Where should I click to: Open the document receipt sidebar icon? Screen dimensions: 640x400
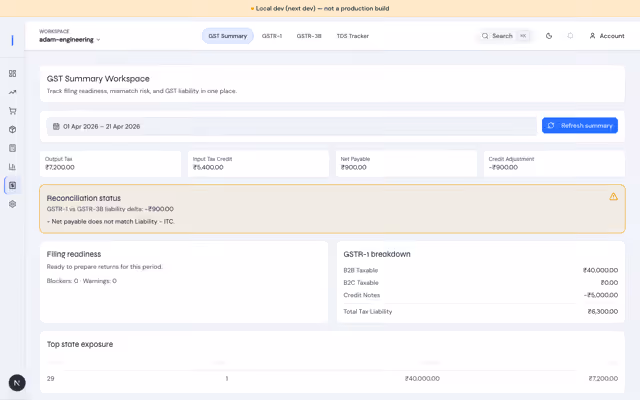coord(13,148)
